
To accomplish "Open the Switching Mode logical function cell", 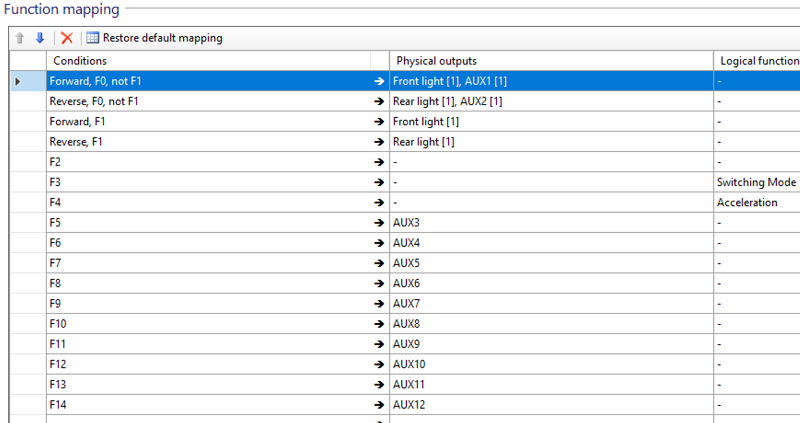I will 756,182.
